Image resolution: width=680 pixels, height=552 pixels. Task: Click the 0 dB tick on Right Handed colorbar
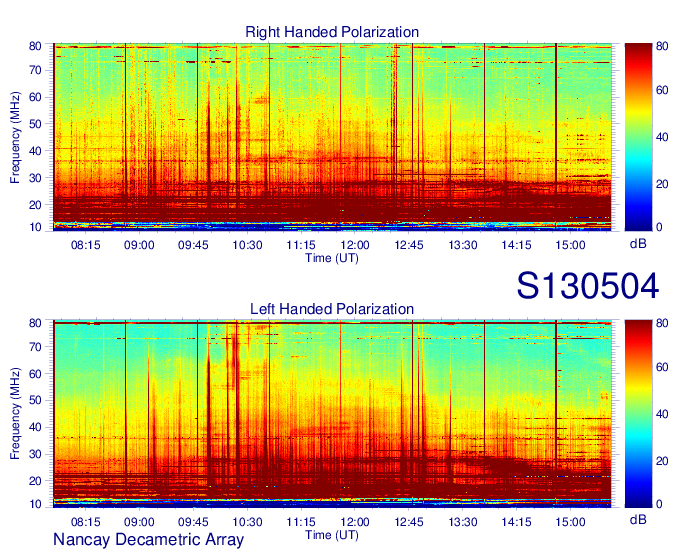coord(659,227)
